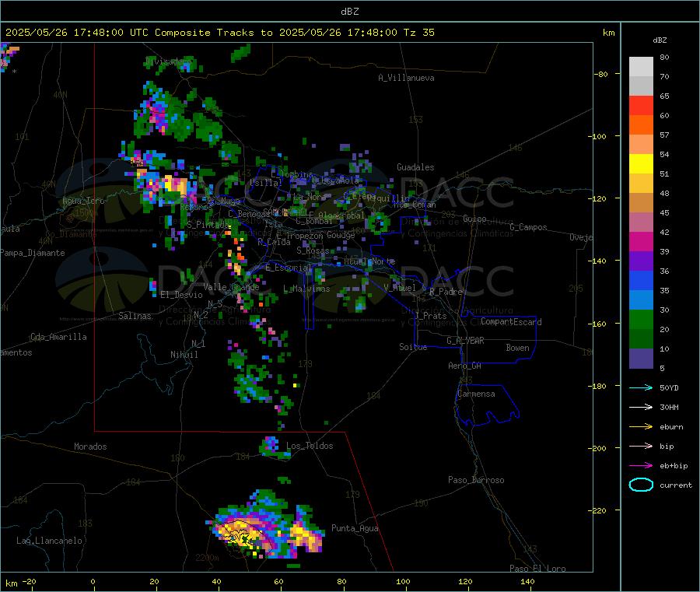Click the L_Malvinas map label

pyautogui.click(x=306, y=289)
